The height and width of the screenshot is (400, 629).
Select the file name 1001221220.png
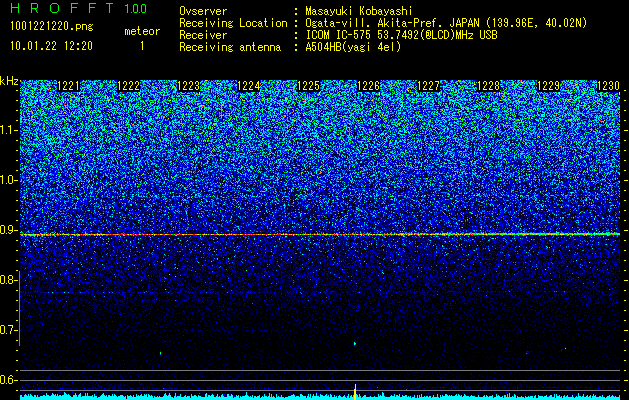(x=52, y=27)
